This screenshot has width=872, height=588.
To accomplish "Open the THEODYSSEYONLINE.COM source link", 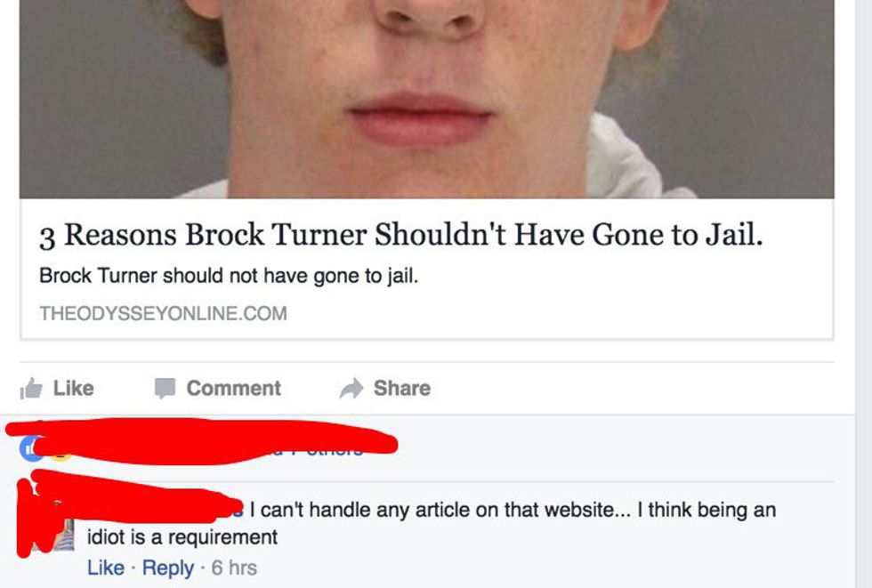I will click(x=164, y=313).
